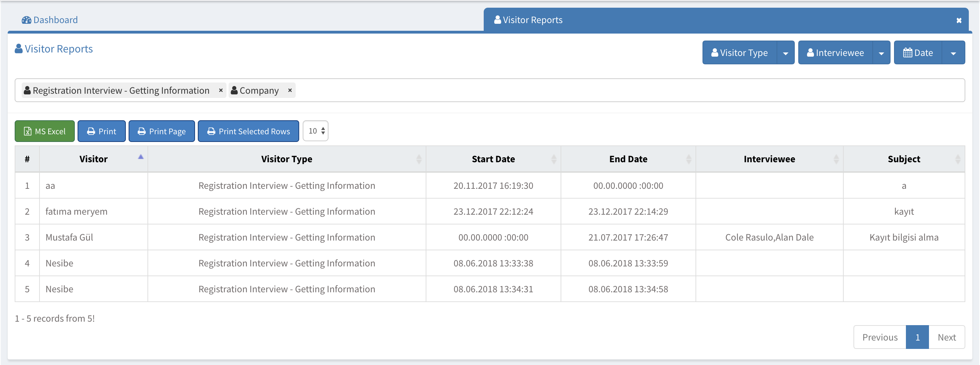Expand the Date dropdown arrow
Image resolution: width=980 pixels, height=365 pixels.
click(953, 53)
